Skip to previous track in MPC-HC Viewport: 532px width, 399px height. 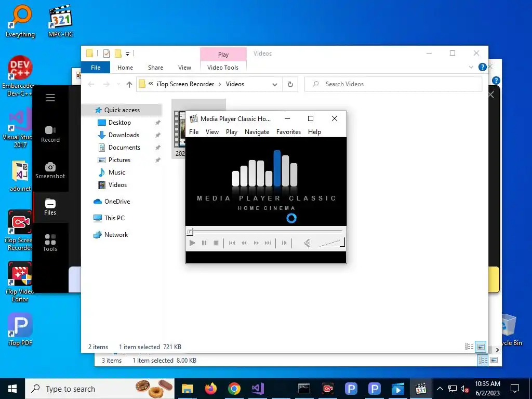pos(232,243)
